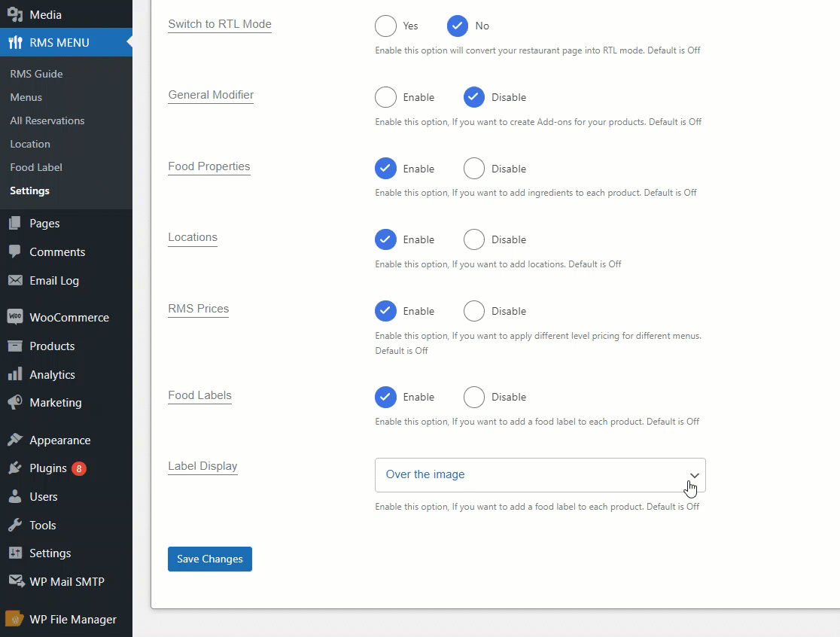Click the WP File Manager folder icon
Screen dimensions: 840x637
[x=15, y=619]
